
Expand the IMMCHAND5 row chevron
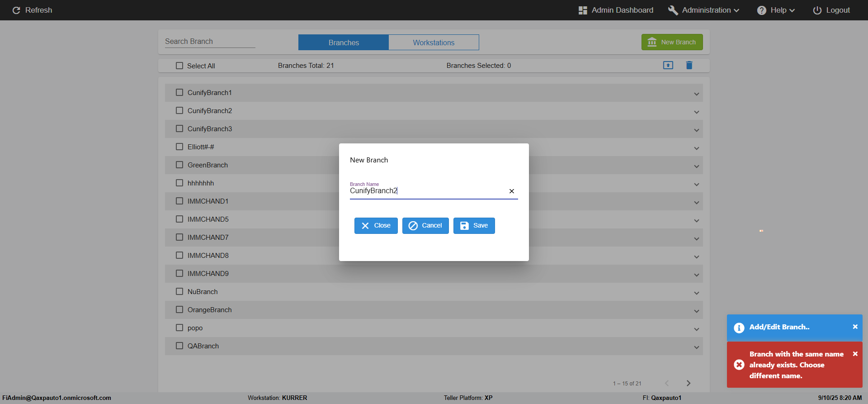click(697, 221)
